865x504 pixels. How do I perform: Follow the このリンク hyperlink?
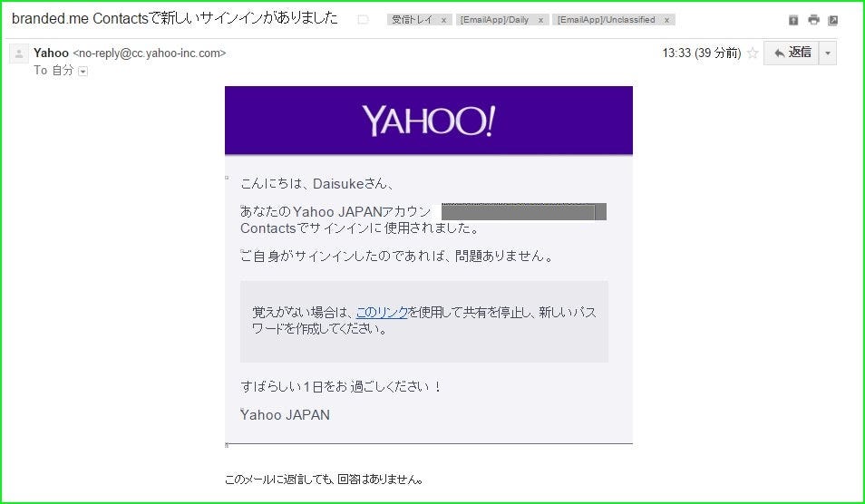tap(382, 313)
